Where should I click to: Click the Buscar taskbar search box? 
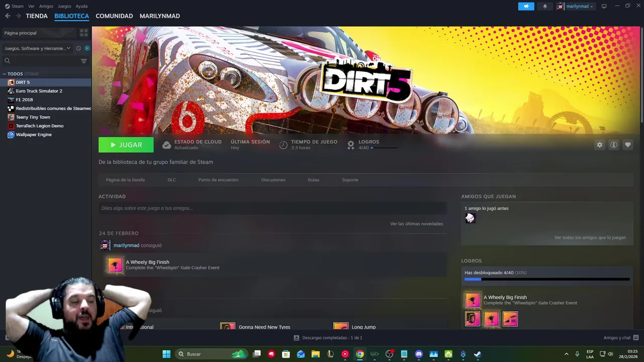(212, 354)
